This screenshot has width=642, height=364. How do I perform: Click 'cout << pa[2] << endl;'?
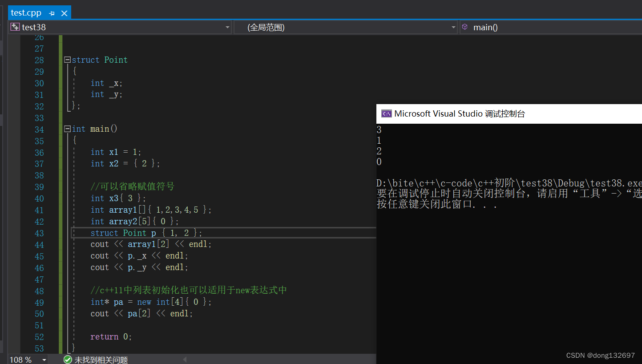(142, 314)
